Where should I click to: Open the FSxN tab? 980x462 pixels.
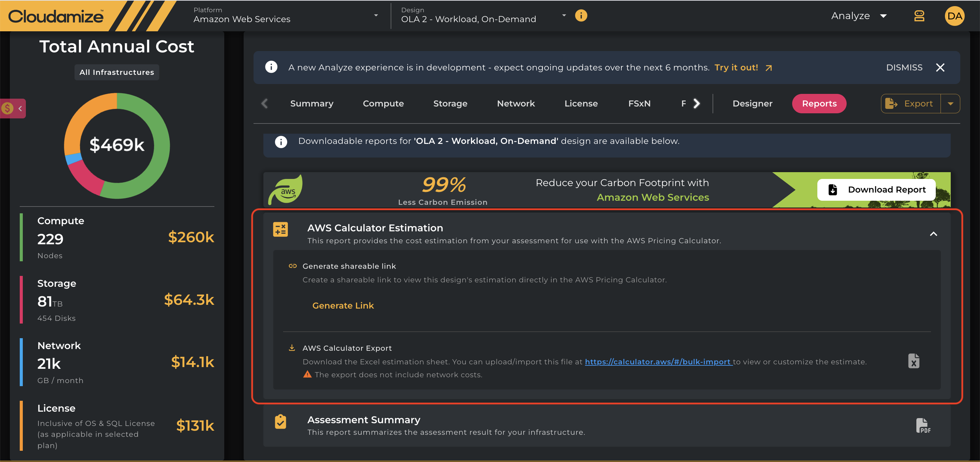639,103
